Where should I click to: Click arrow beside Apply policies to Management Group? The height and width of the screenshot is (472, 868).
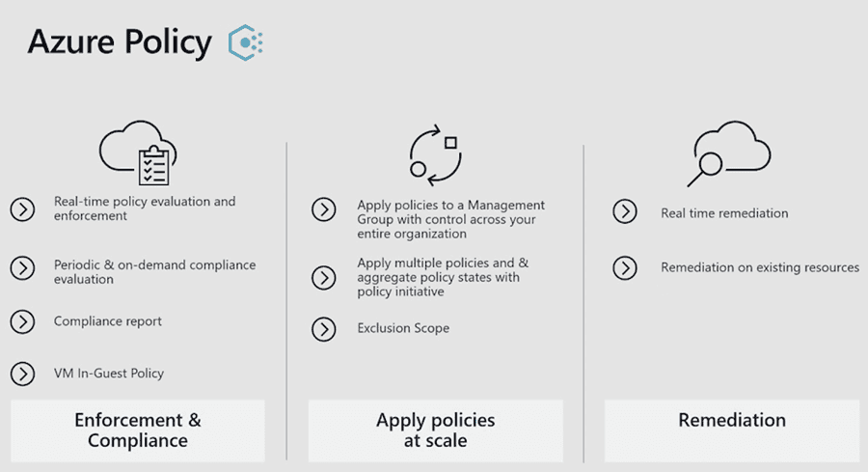(x=324, y=210)
